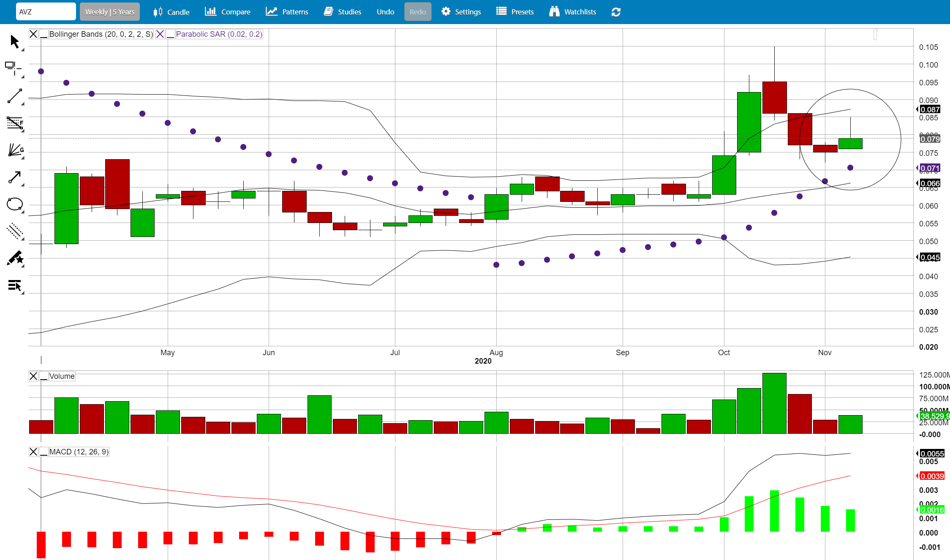
Task: Click the green 38,529 volume value label
Action: (x=934, y=416)
